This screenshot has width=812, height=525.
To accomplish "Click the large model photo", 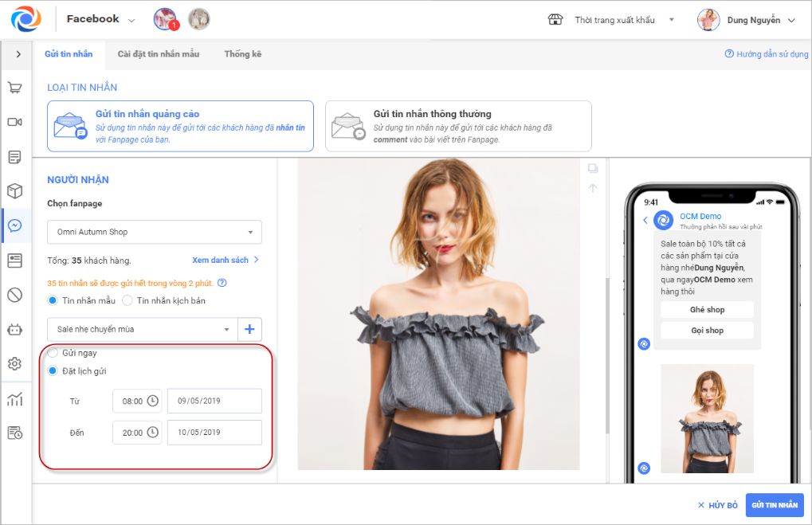I will (438, 314).
